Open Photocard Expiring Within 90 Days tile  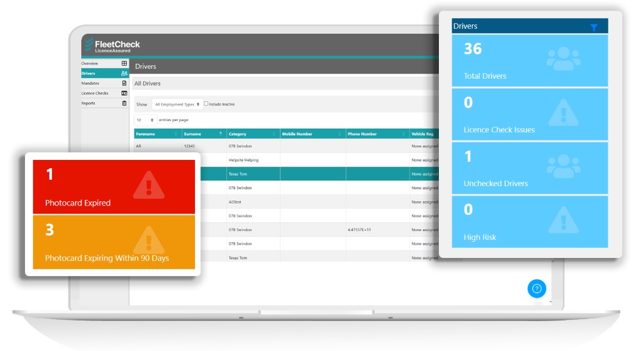(x=114, y=242)
